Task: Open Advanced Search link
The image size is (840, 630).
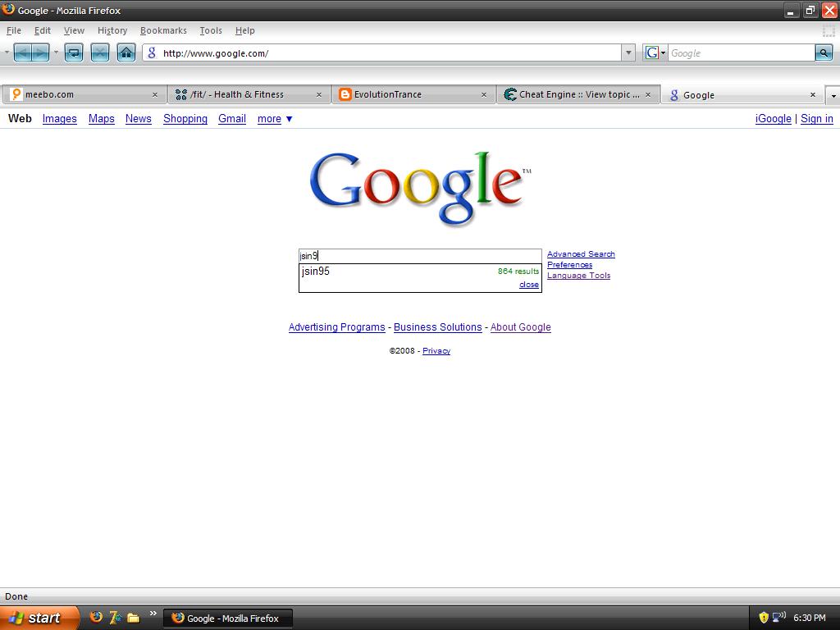Action: coord(581,254)
